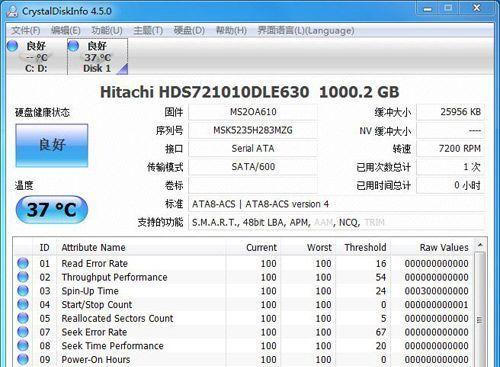Screen dimensions: 500x367
Task: Minimize the CrystalDiskInfo window
Action: point(428,9)
